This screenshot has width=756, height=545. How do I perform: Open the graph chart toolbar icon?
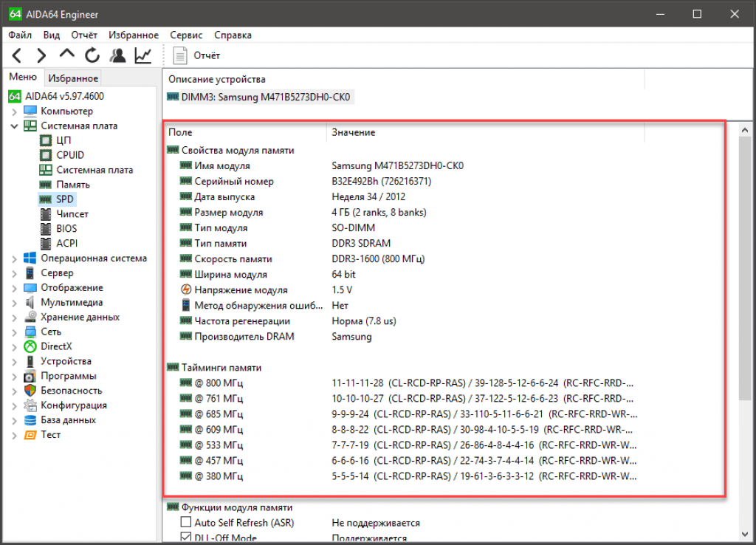(143, 56)
